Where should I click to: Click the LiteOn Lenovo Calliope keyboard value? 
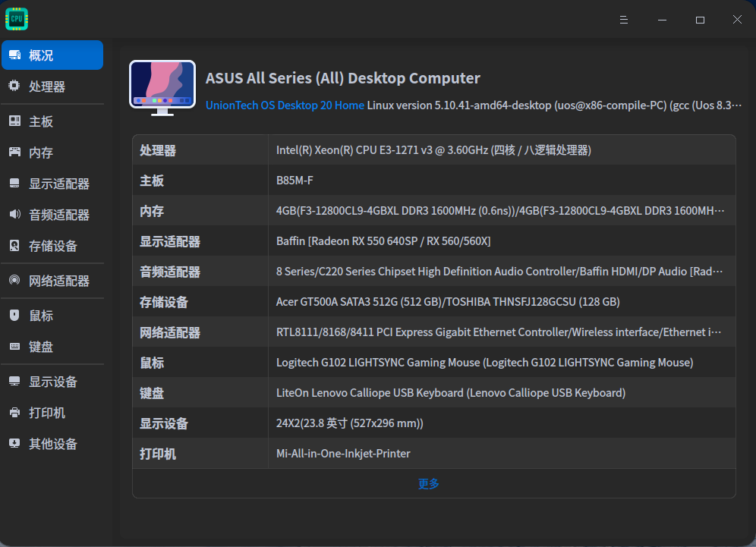451,393
